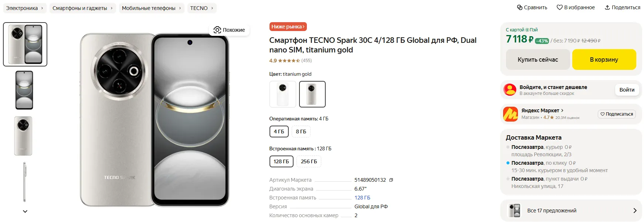Expand all 17 offers
This screenshot has height=222, width=644.
571,211
